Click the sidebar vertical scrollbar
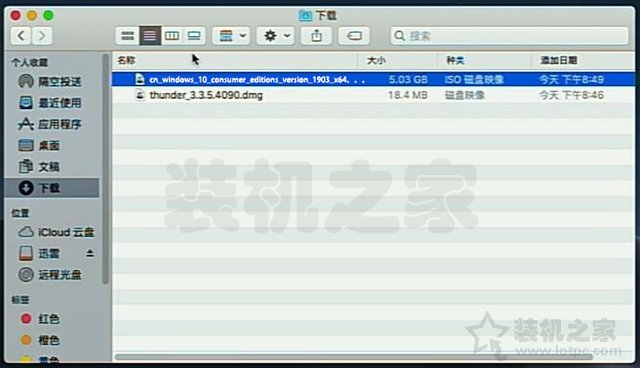The image size is (640, 368). [106, 169]
